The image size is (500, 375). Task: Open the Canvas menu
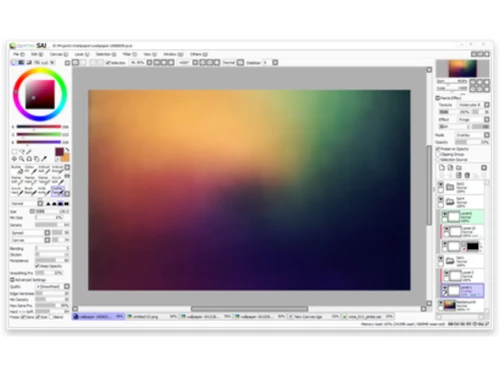coord(59,54)
